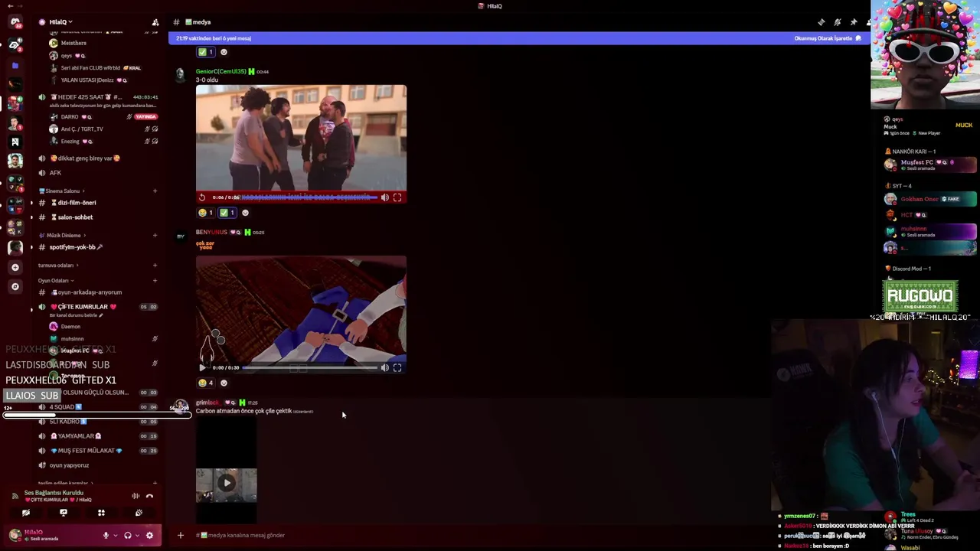Toggle the camera in the voice panel
The height and width of the screenshot is (551, 980).
click(26, 513)
